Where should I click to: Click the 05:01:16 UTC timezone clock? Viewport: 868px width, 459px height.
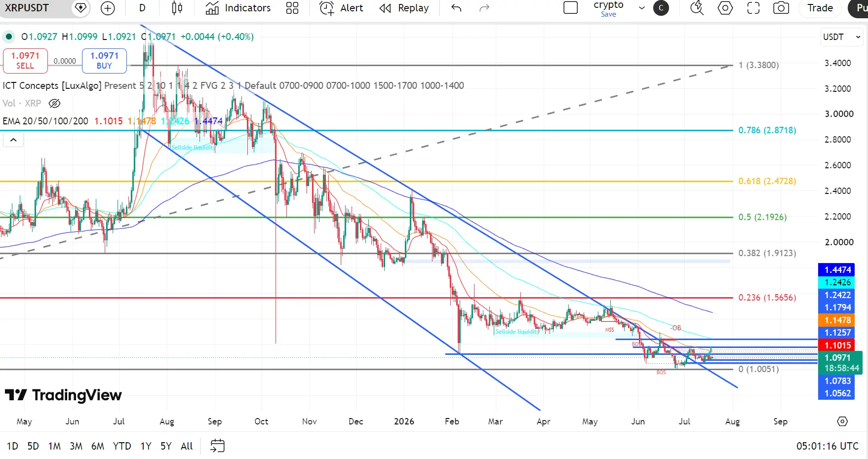[828, 446]
